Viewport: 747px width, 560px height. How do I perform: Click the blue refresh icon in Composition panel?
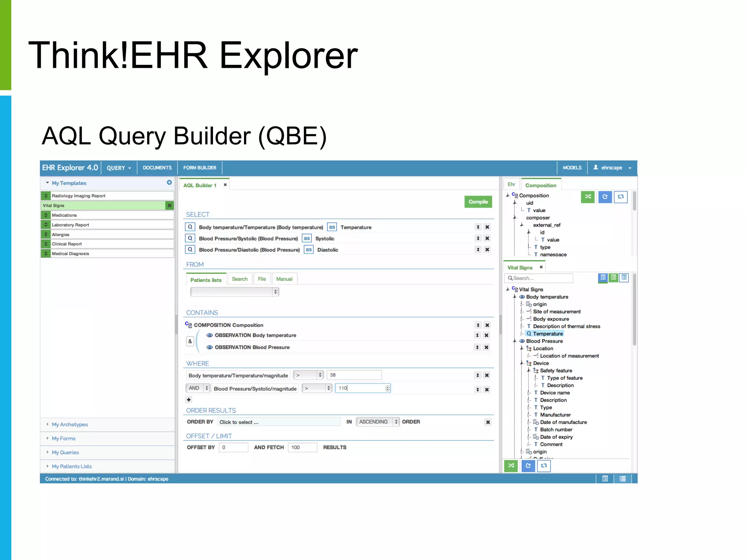pyautogui.click(x=605, y=197)
